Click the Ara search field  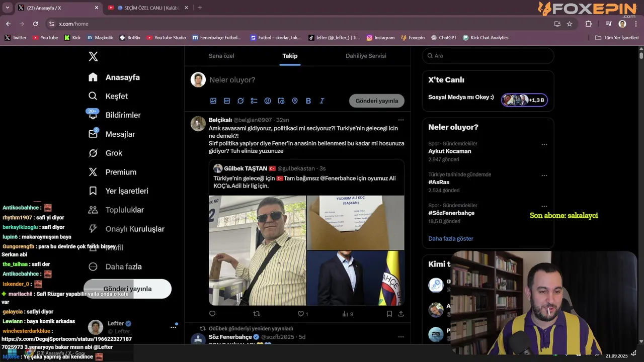pos(488,56)
